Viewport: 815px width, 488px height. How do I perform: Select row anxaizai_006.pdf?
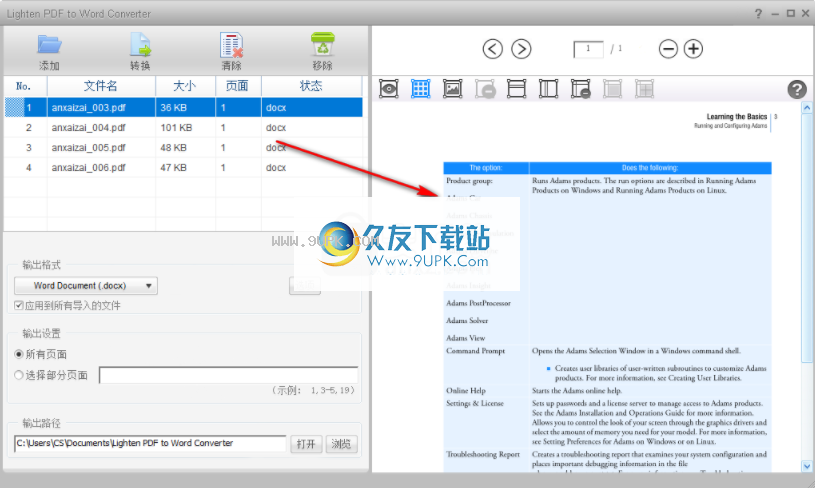[183, 168]
